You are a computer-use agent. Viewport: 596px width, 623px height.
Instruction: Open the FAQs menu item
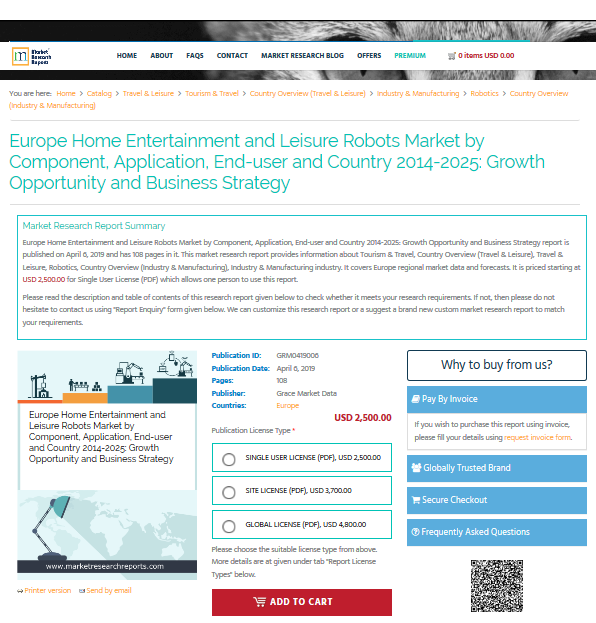195,56
